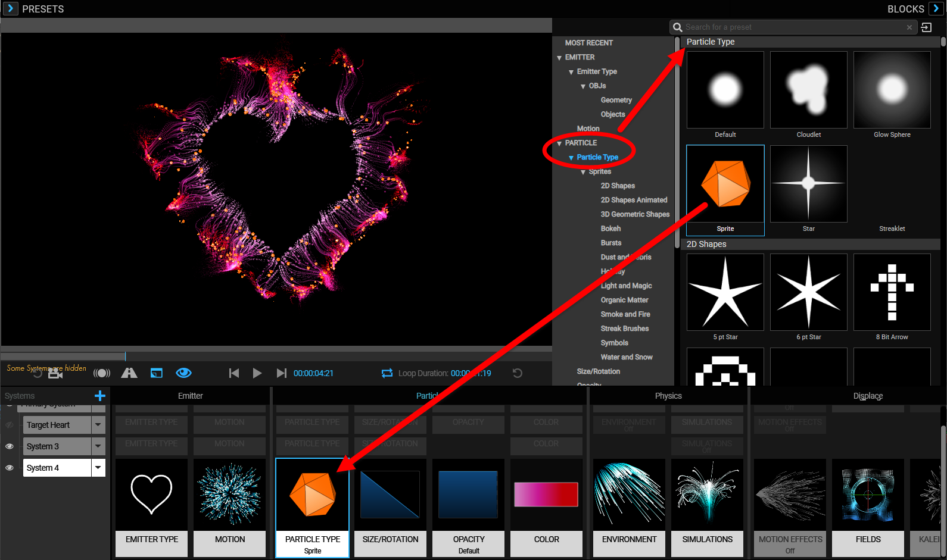Play the particle preview
Image resolution: width=947 pixels, height=560 pixels.
tap(257, 373)
